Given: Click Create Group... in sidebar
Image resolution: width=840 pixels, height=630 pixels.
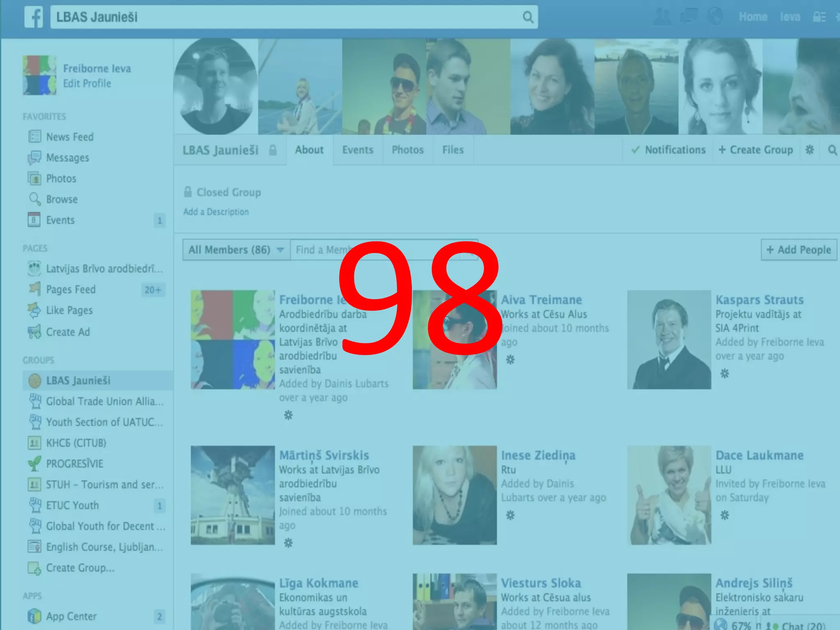Looking at the screenshot, I should click(x=80, y=568).
